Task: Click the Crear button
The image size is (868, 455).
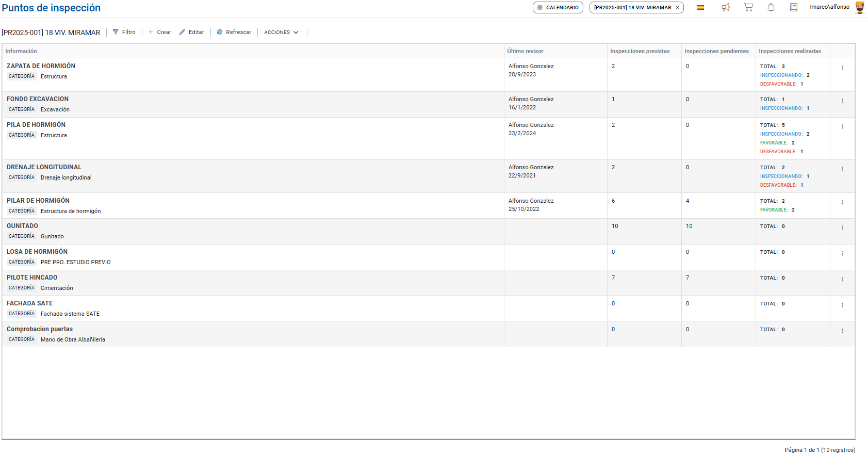Action: click(160, 32)
